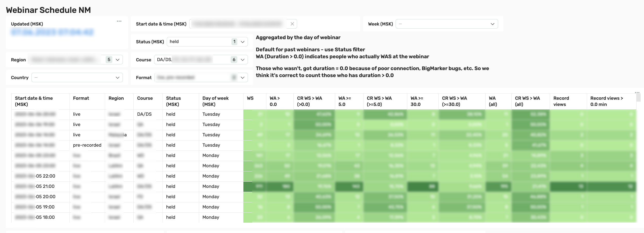The height and width of the screenshot is (233, 644).
Task: Open the Updated (MSK) widget options menu
Action: 119,21
